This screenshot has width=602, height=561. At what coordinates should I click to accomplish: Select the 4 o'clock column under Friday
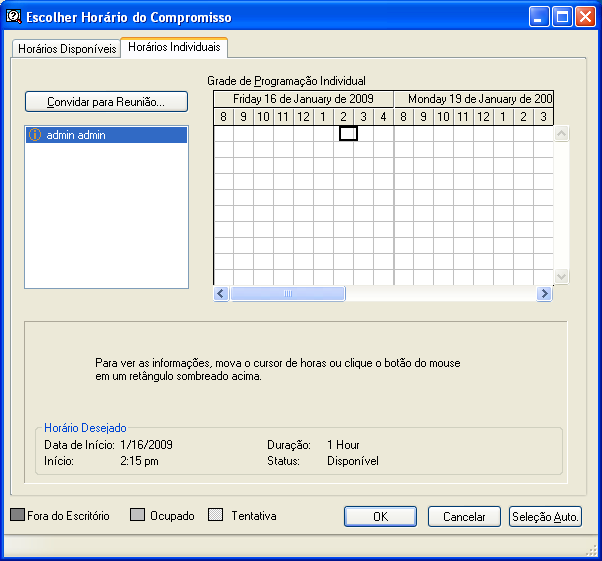(x=383, y=116)
